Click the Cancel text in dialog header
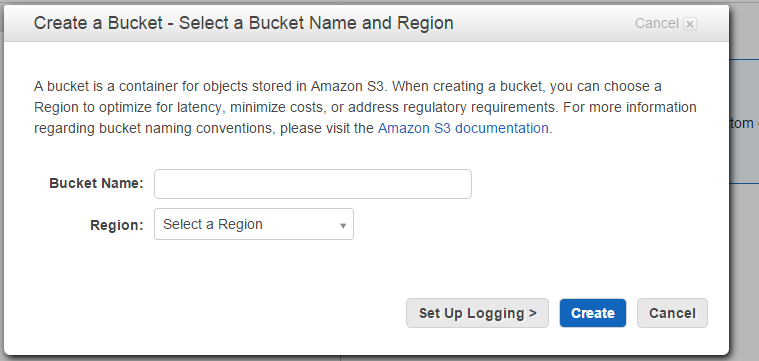 click(x=656, y=23)
